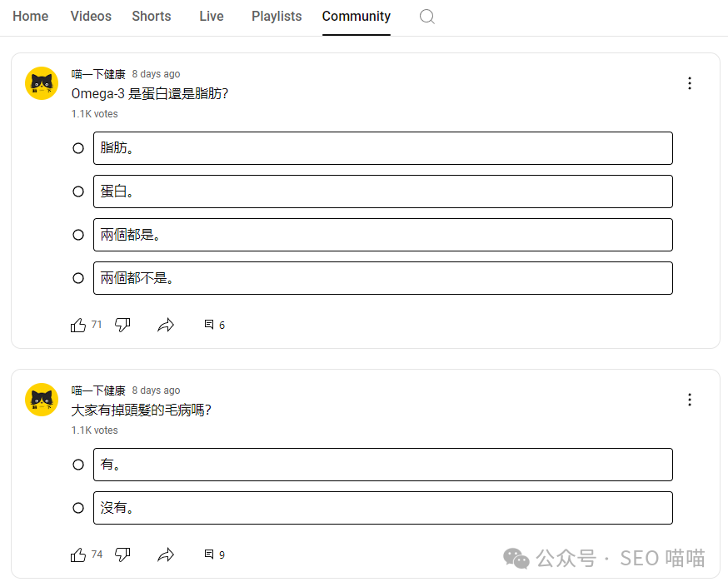
Task: Open the 掉頭髮 post's 8 days ago timestamp
Action: tap(156, 391)
